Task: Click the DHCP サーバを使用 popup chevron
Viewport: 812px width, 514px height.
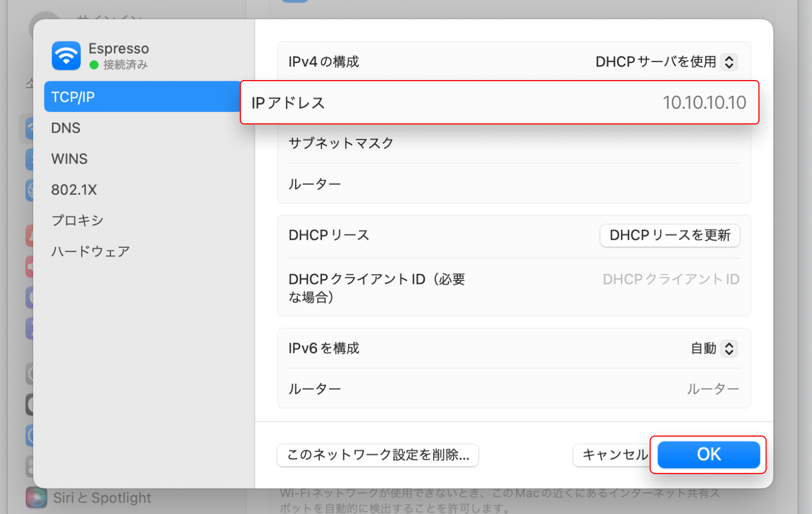Action: click(x=730, y=62)
